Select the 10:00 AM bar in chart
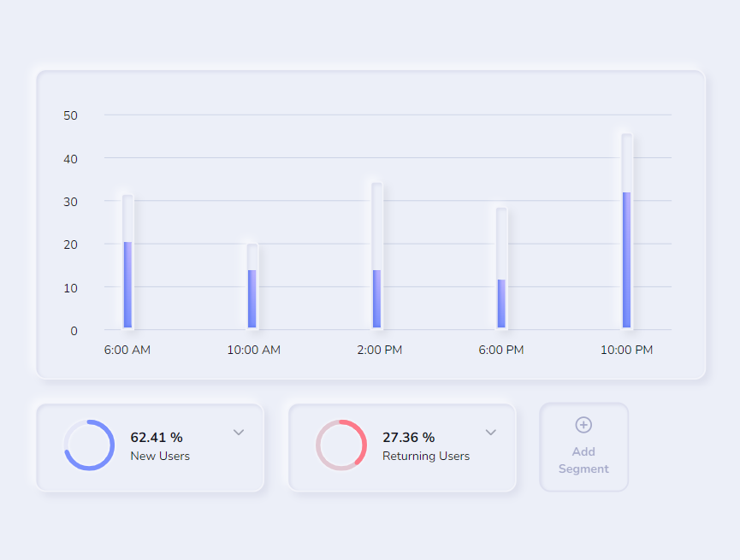 252,286
